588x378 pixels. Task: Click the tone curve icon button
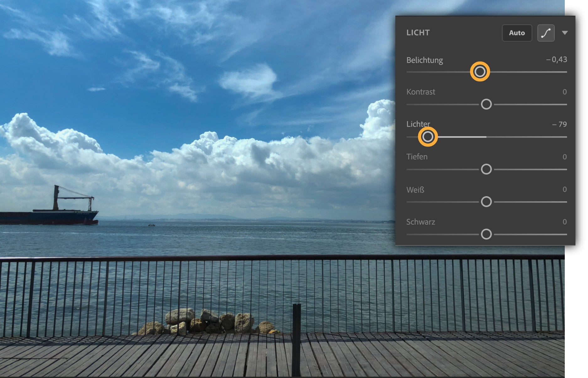[546, 33]
